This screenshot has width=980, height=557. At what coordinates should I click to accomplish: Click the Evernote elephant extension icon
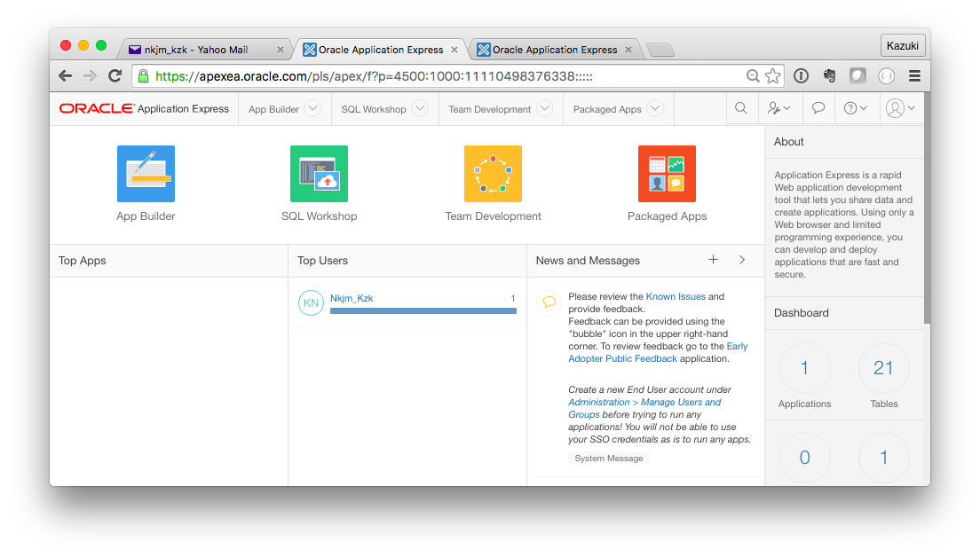(x=829, y=76)
